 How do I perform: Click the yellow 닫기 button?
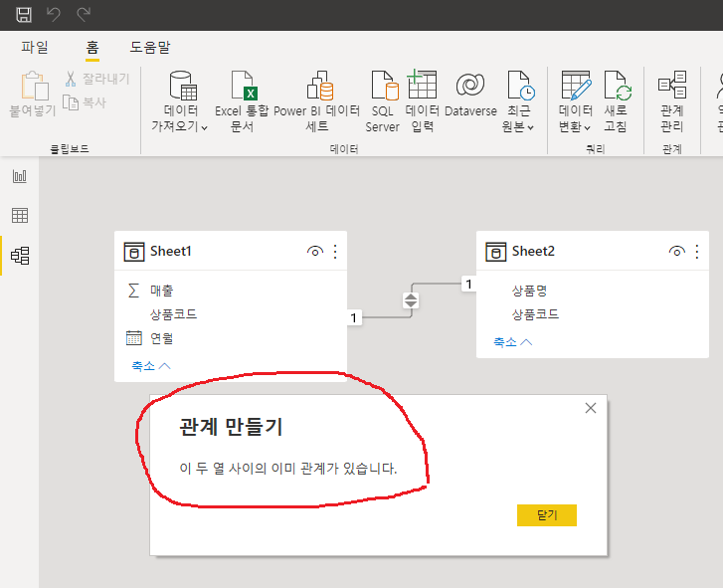click(547, 515)
